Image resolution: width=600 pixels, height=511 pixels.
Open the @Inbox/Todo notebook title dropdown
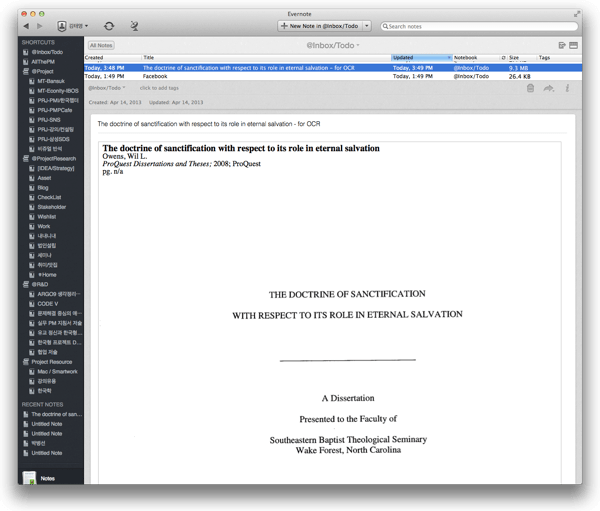tap(333, 45)
